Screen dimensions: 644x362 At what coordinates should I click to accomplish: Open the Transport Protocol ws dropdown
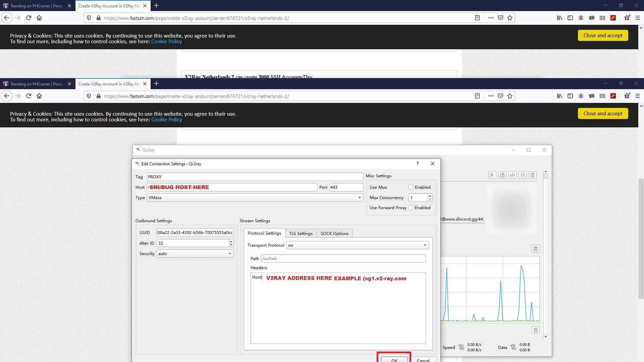click(358, 245)
